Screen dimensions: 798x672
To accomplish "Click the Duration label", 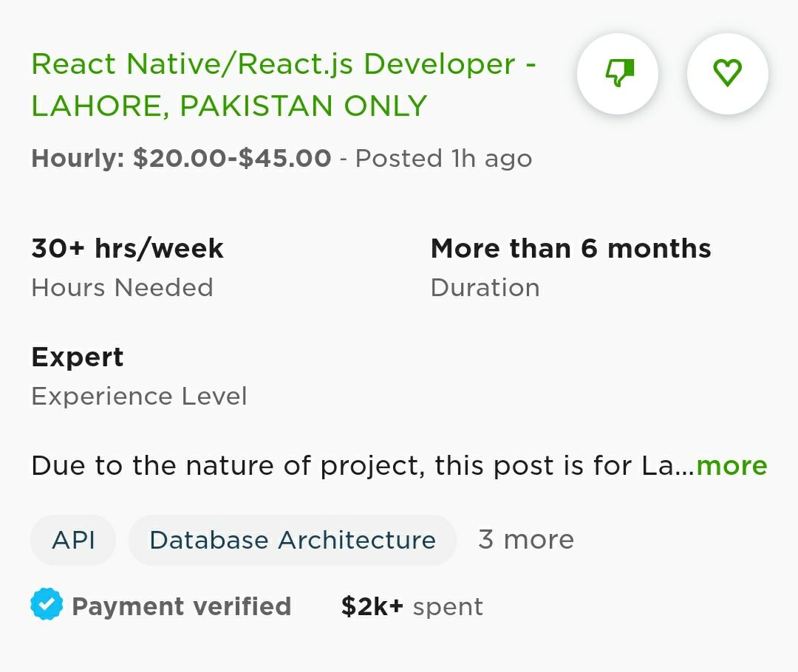I will tap(485, 287).
